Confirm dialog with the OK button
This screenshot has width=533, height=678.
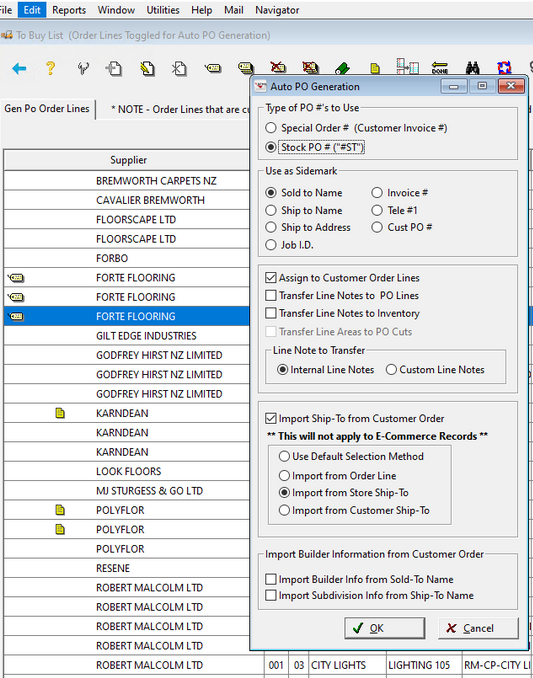385,628
